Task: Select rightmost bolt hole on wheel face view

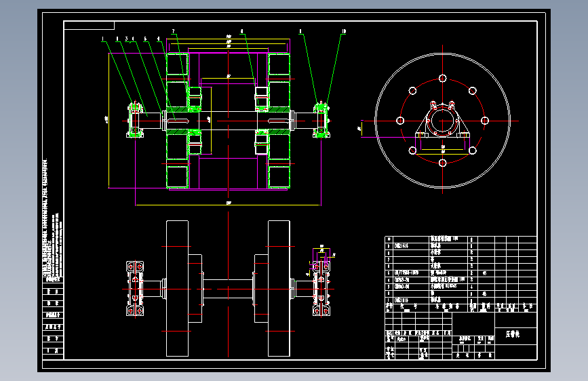Action: pyautogui.click(x=485, y=121)
